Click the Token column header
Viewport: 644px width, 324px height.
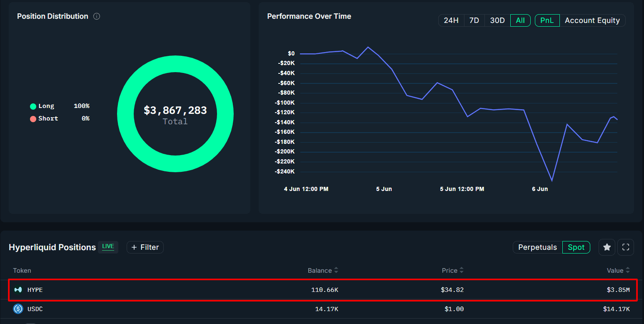(22, 271)
